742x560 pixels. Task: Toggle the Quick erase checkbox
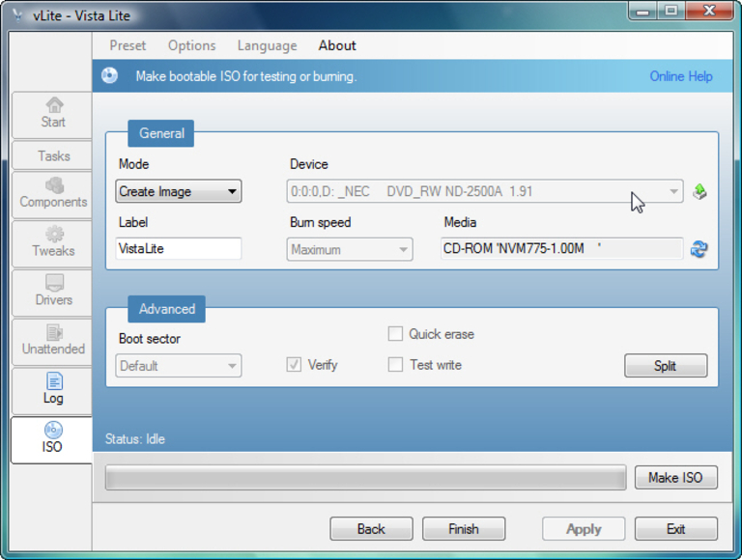(395, 334)
